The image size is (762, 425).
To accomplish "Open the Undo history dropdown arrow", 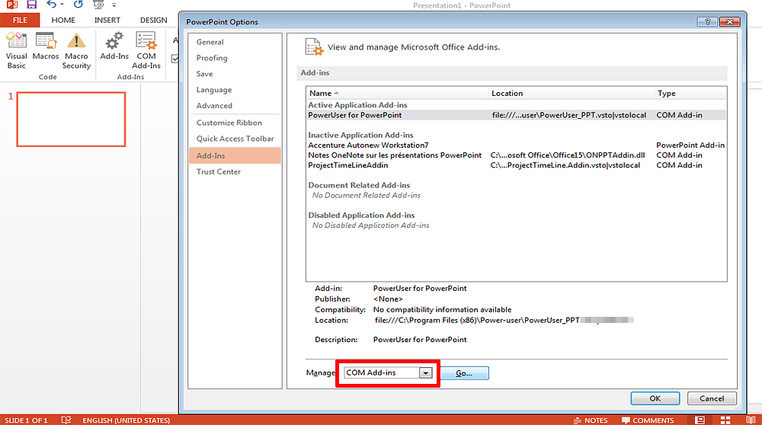I will 62,5.
